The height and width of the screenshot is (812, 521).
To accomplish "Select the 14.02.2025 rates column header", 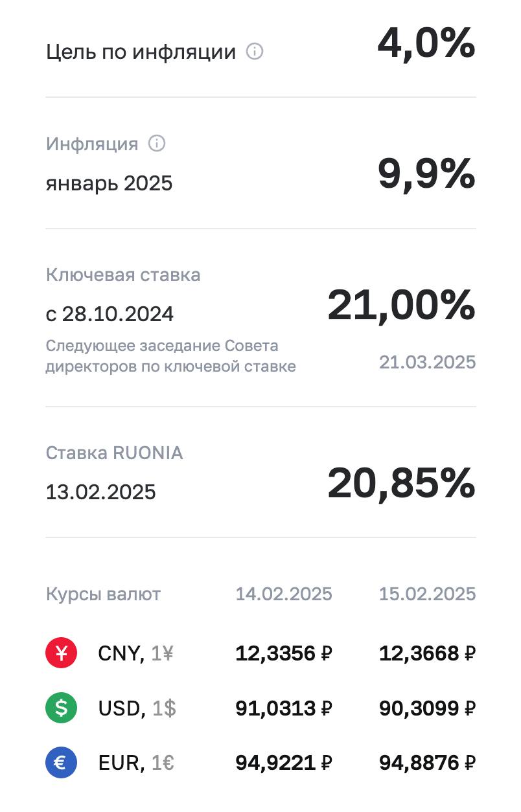I will (x=284, y=594).
